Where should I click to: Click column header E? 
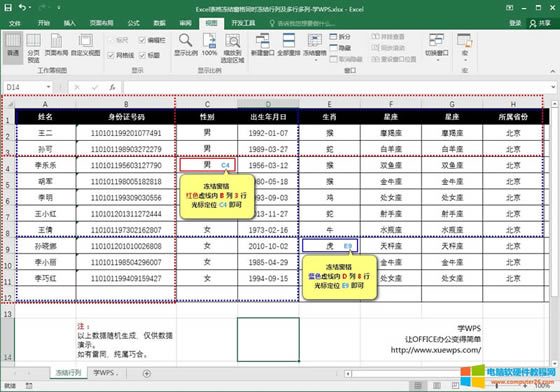(329, 104)
